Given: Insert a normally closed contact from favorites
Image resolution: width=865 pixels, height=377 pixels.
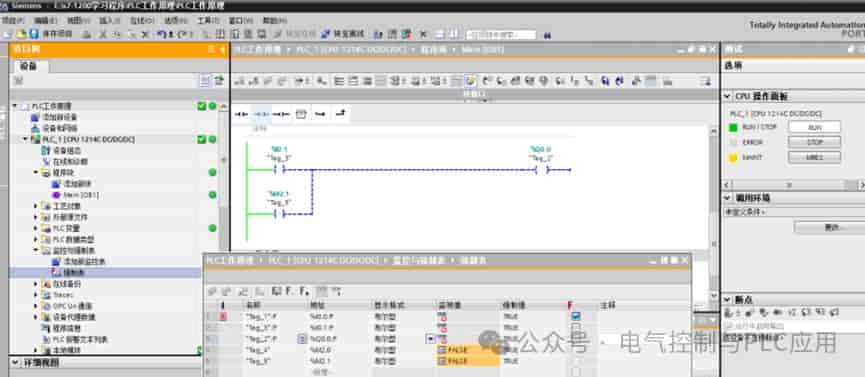Looking at the screenshot, I should tap(260, 114).
